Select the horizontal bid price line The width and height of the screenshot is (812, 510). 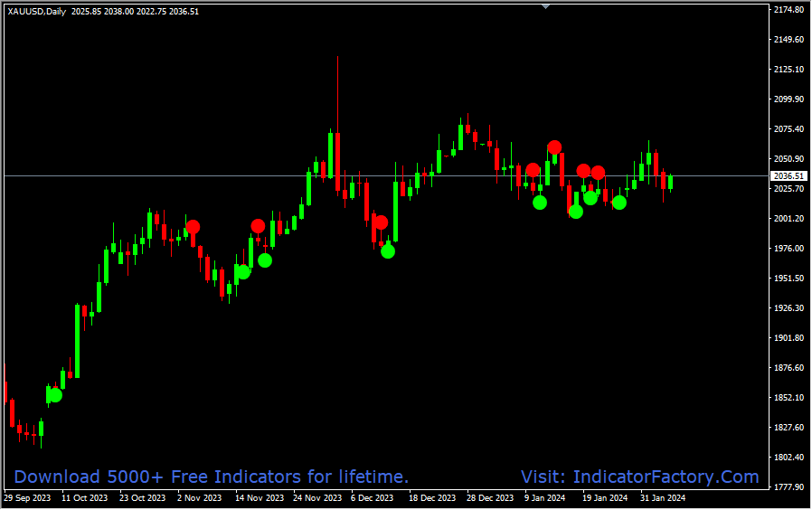386,176
